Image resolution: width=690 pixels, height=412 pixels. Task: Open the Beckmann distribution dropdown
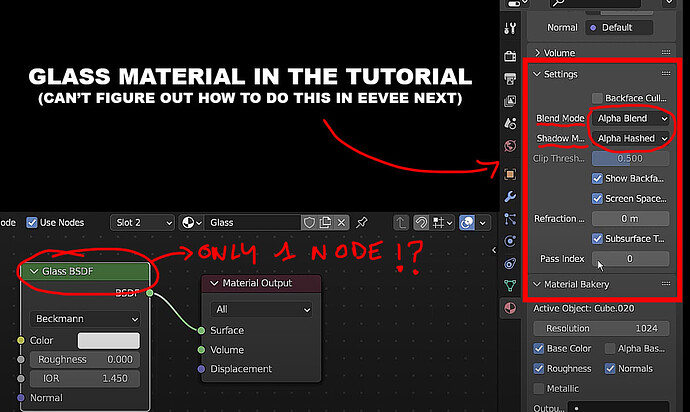tap(85, 319)
